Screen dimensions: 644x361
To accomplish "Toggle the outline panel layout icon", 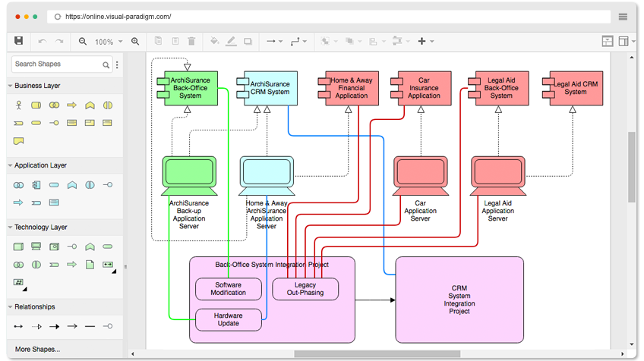I will click(608, 41).
